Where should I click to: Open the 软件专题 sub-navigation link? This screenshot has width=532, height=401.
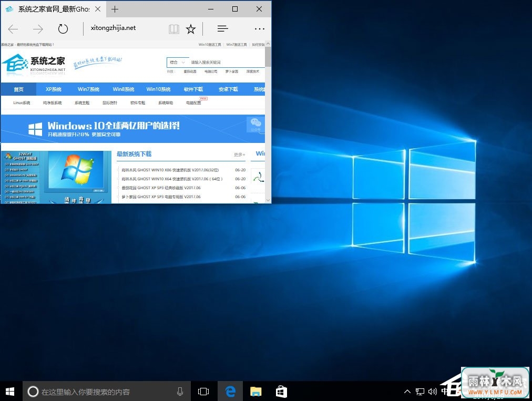click(x=138, y=103)
